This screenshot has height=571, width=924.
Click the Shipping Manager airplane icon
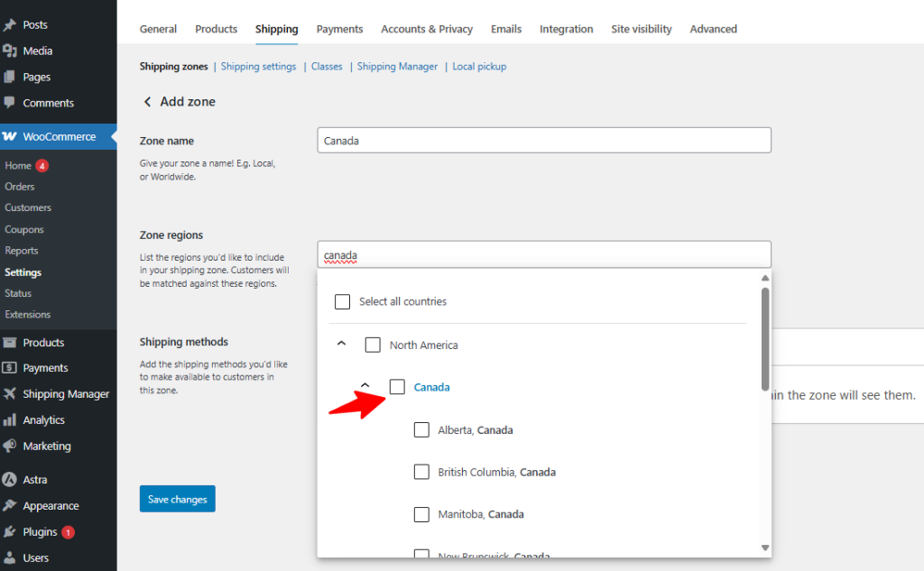(x=10, y=394)
